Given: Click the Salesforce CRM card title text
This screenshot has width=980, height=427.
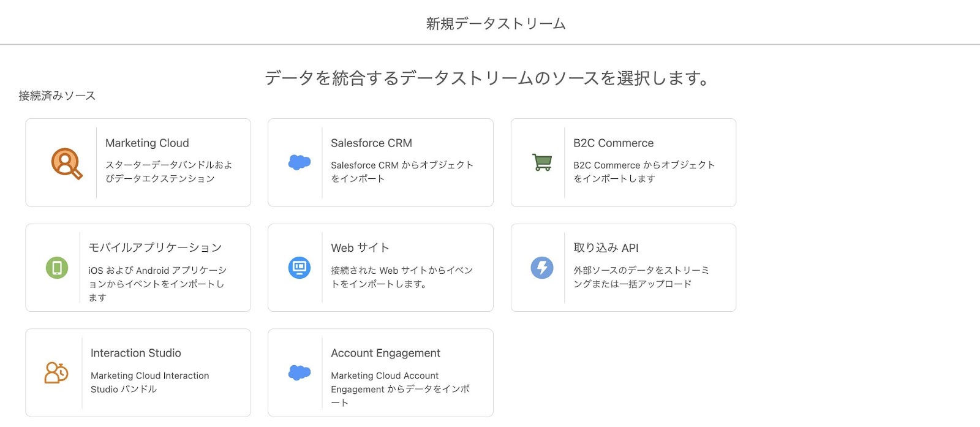Looking at the screenshot, I should click(371, 143).
